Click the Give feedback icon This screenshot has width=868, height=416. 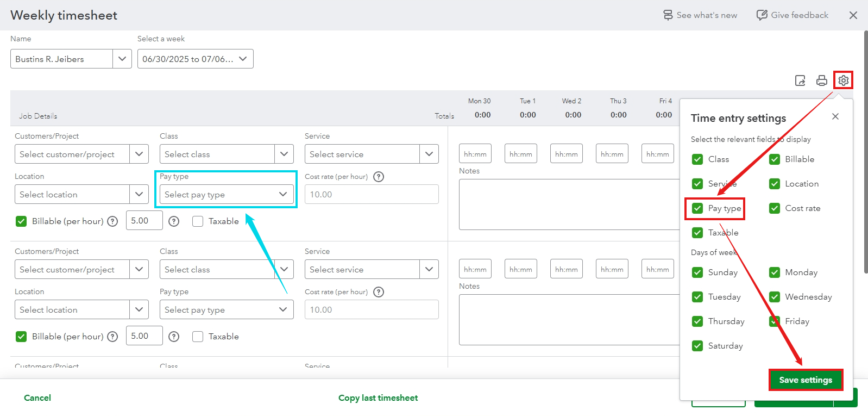pyautogui.click(x=762, y=15)
